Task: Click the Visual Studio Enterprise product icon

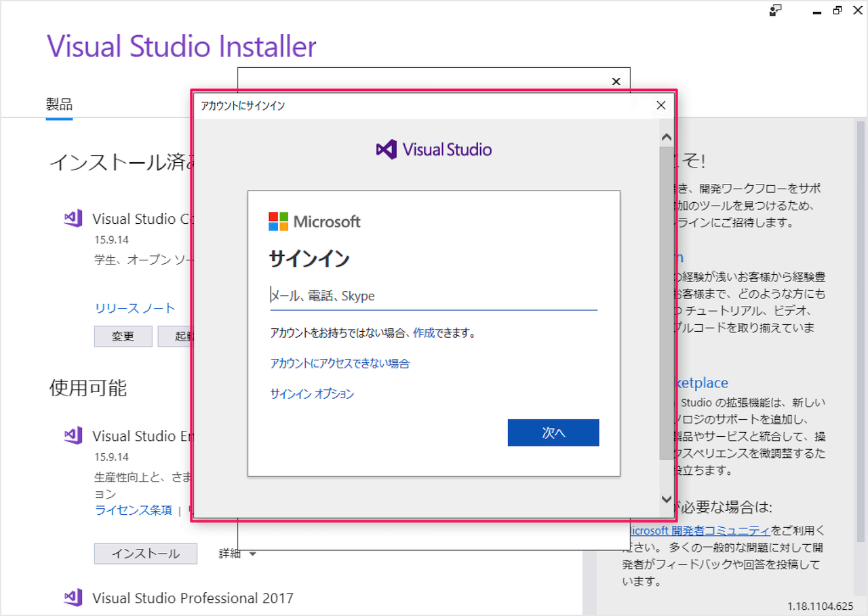Action: (x=73, y=436)
